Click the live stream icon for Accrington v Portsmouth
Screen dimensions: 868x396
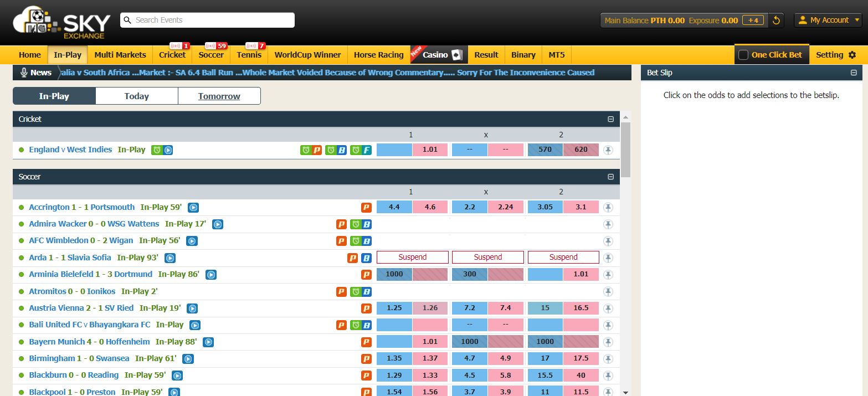click(193, 208)
